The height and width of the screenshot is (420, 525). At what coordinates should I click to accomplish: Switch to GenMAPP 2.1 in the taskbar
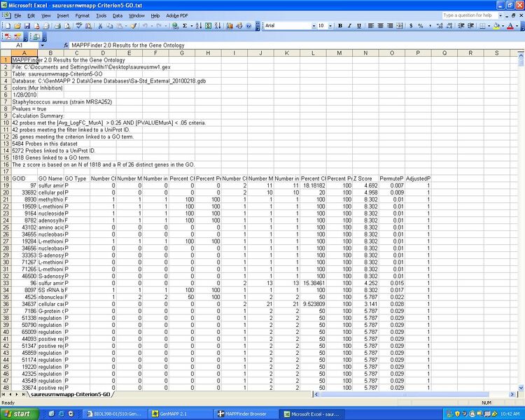coord(181,414)
